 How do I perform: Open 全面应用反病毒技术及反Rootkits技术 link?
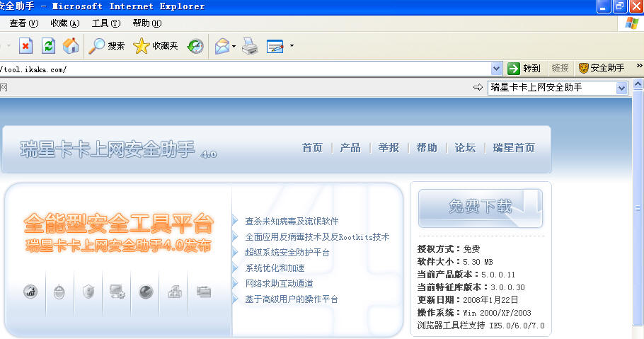[x=317, y=236]
